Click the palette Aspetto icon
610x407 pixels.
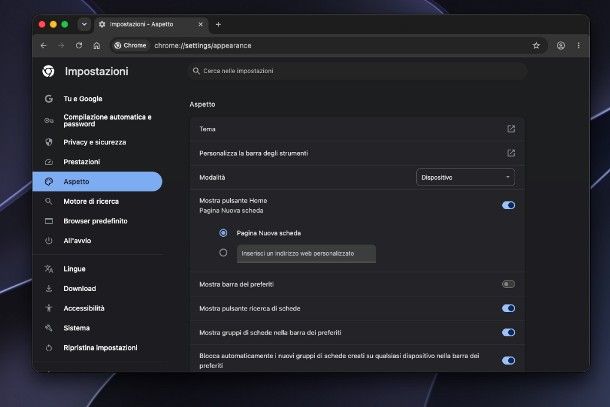[49, 181]
